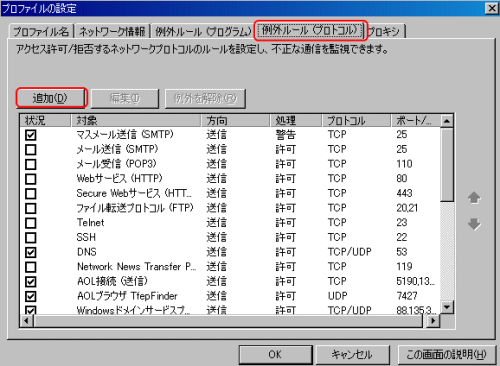Viewport: 500px width, 366px height.
Task: Click the 追加(D) button
Action: [51, 98]
